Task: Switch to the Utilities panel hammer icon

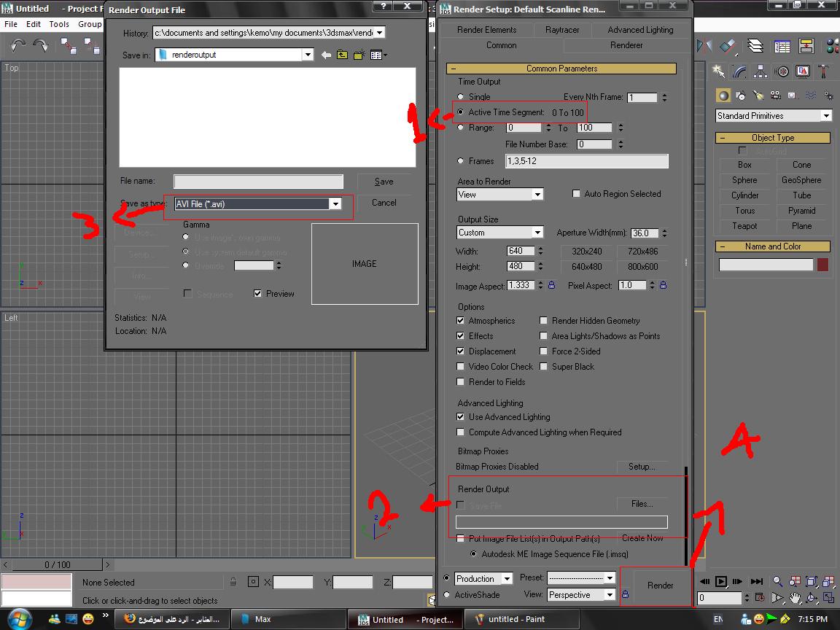Action: click(823, 71)
